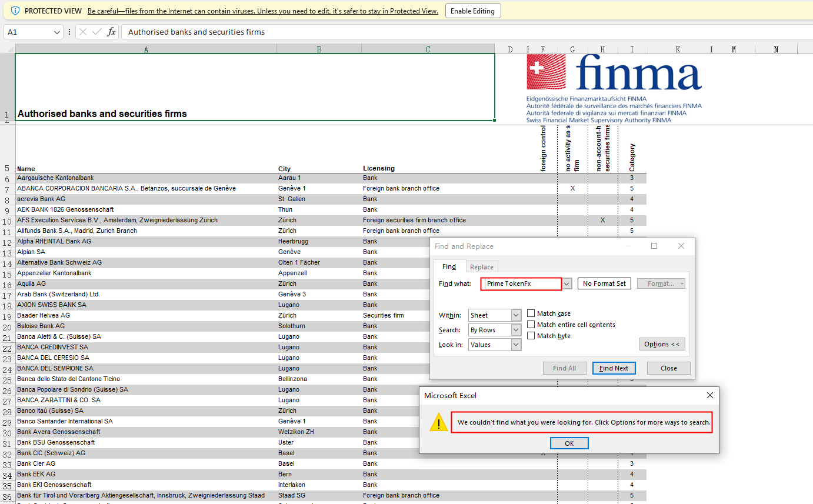Tick Match entire cell contents checkbox

pyautogui.click(x=531, y=325)
